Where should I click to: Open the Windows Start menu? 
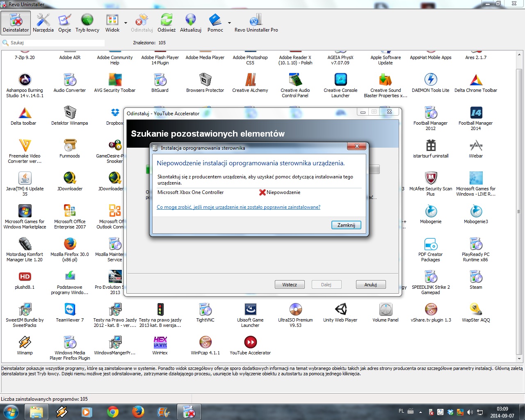11,412
